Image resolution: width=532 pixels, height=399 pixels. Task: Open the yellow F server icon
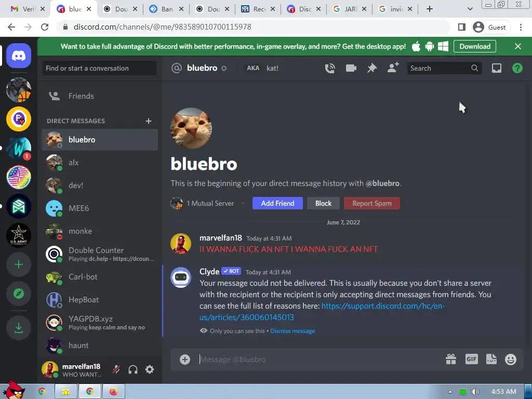click(x=19, y=119)
